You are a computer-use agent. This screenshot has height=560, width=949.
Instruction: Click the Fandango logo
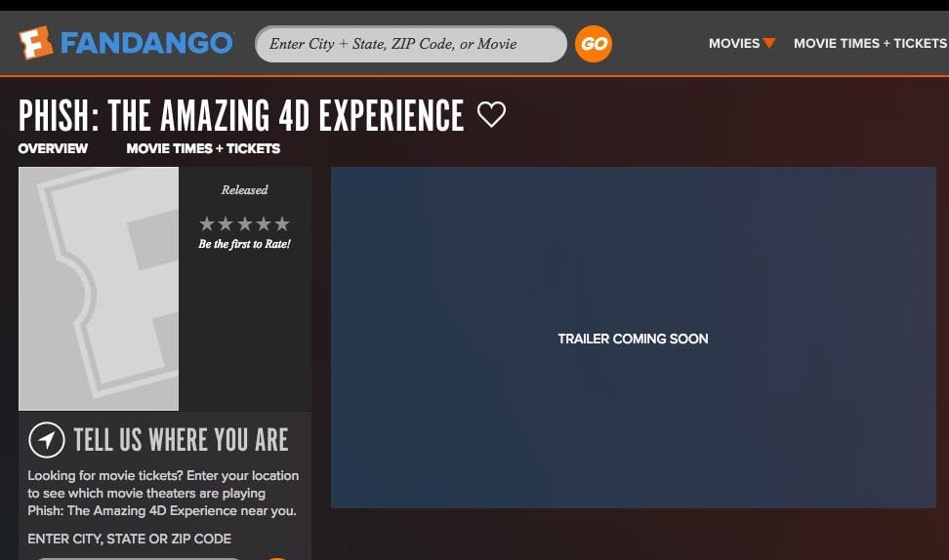126,43
